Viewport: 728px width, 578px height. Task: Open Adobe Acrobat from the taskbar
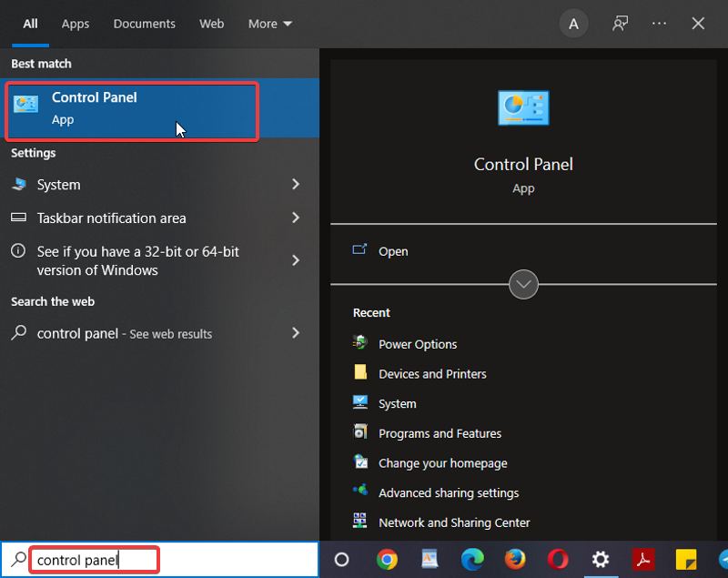[643, 559]
